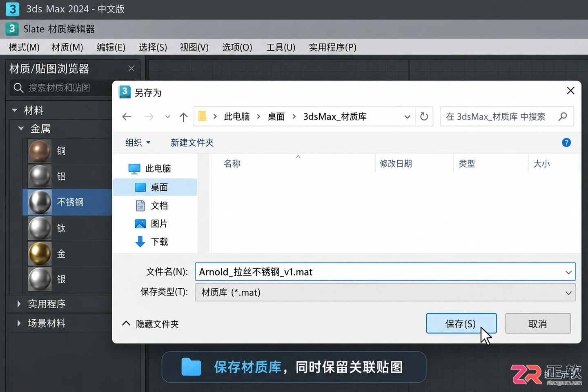Open the 模式(M) menu

pos(24,47)
